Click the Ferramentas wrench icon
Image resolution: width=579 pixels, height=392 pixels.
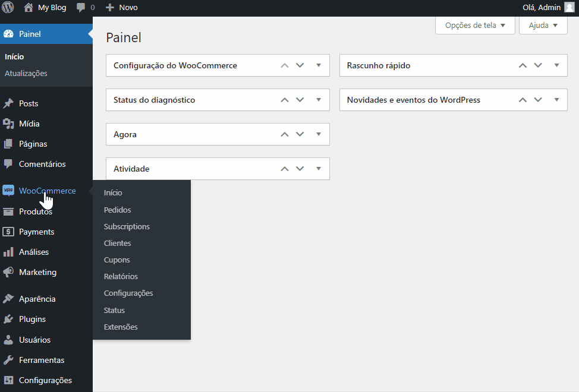8,360
